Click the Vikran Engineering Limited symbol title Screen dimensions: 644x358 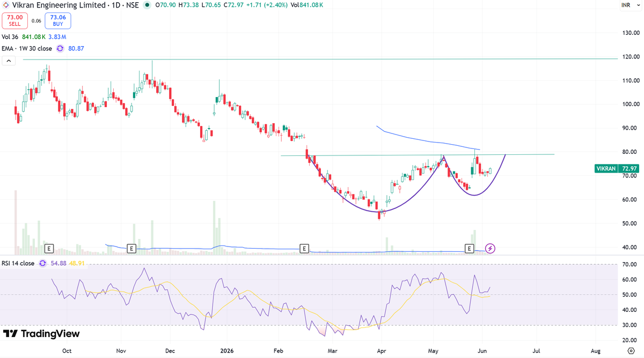(59, 5)
